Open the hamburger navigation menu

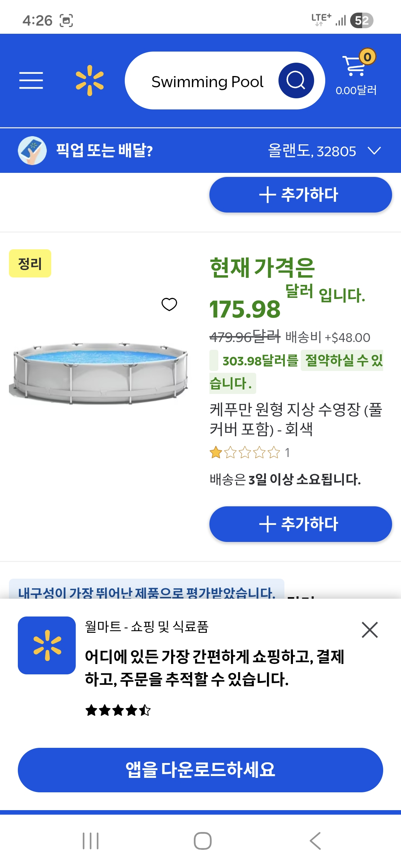pos(31,80)
